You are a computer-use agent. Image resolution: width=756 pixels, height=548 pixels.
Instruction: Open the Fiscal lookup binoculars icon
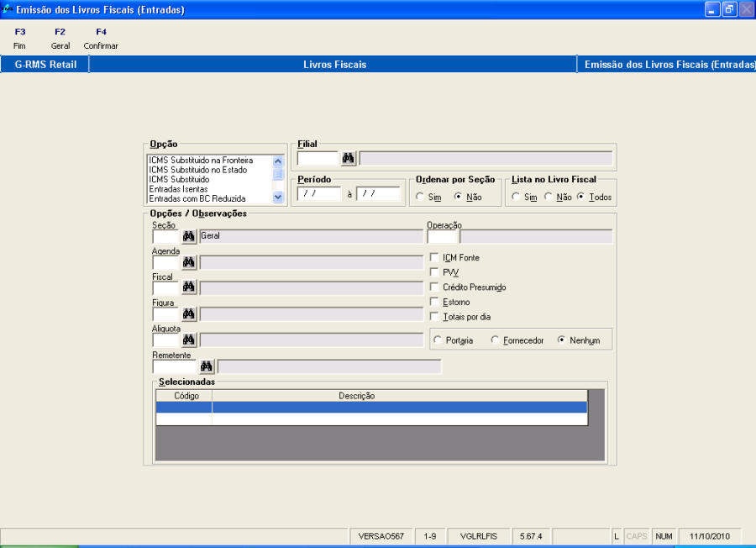[188, 287]
